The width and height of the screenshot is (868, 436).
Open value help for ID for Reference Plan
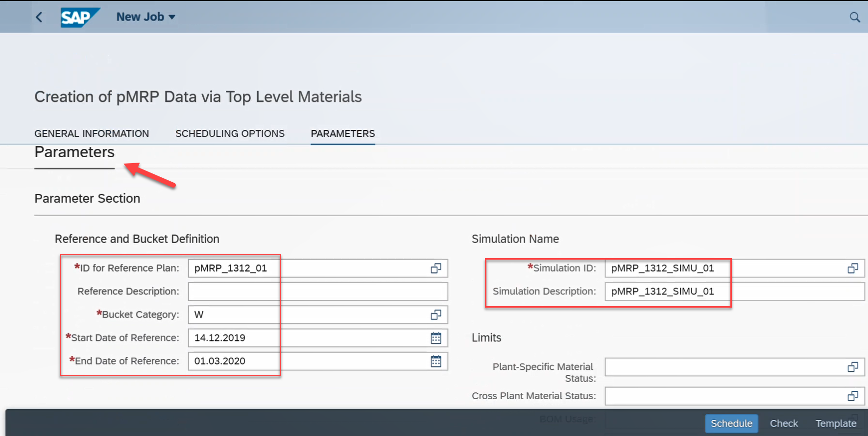pyautogui.click(x=435, y=268)
